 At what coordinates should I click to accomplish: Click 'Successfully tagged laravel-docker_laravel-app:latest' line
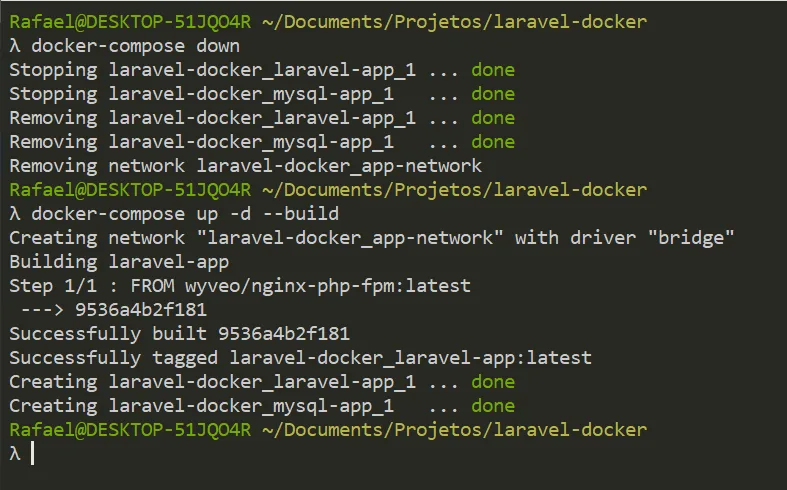click(300, 358)
